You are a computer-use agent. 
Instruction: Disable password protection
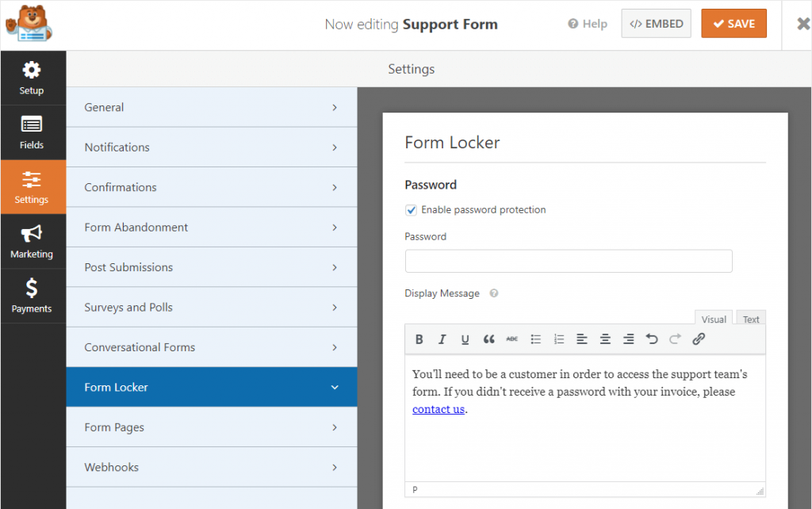point(411,209)
